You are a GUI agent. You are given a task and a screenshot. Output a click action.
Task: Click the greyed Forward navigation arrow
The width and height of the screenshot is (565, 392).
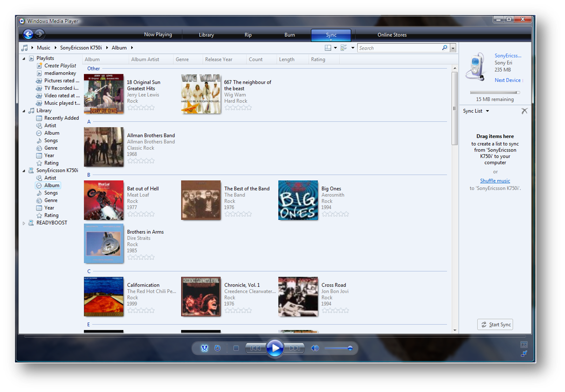click(39, 34)
